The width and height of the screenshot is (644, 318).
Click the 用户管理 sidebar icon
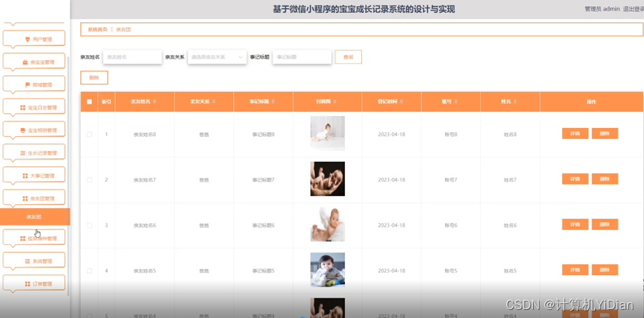tap(27, 39)
